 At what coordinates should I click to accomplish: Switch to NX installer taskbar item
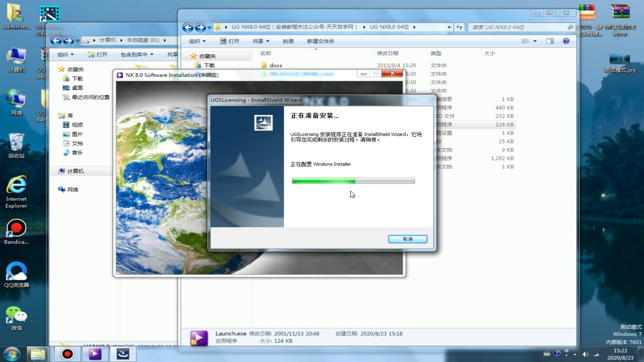pyautogui.click(x=95, y=354)
